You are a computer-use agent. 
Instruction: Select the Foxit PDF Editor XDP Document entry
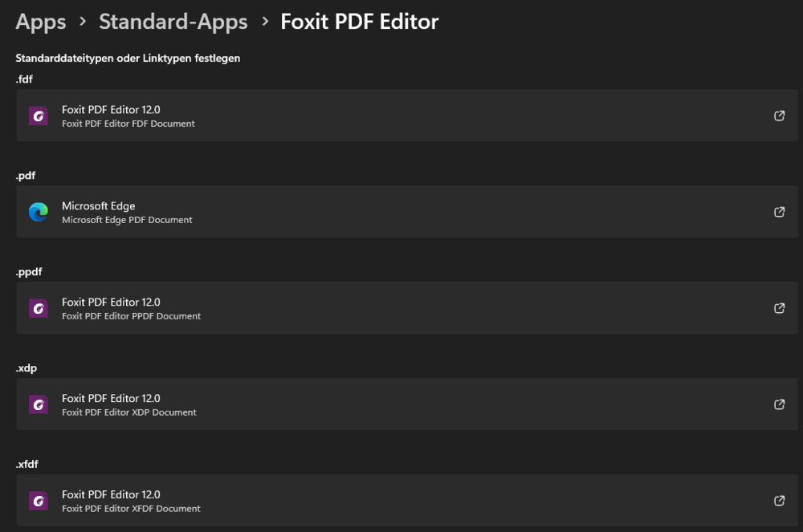(129, 412)
